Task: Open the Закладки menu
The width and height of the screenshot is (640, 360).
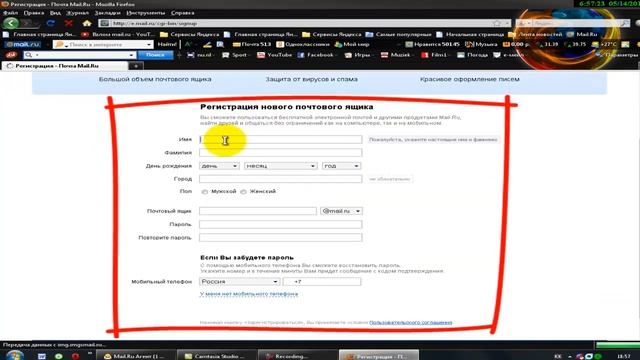Action: (x=107, y=13)
